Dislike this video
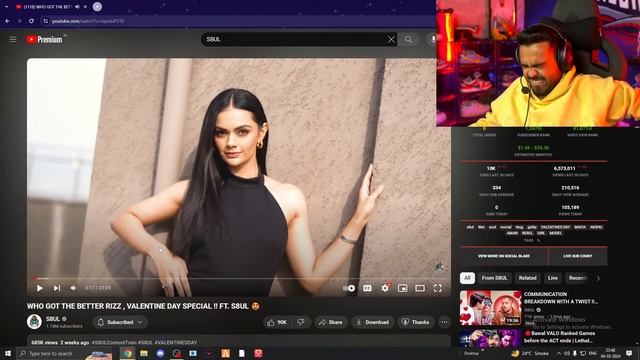 (x=301, y=322)
